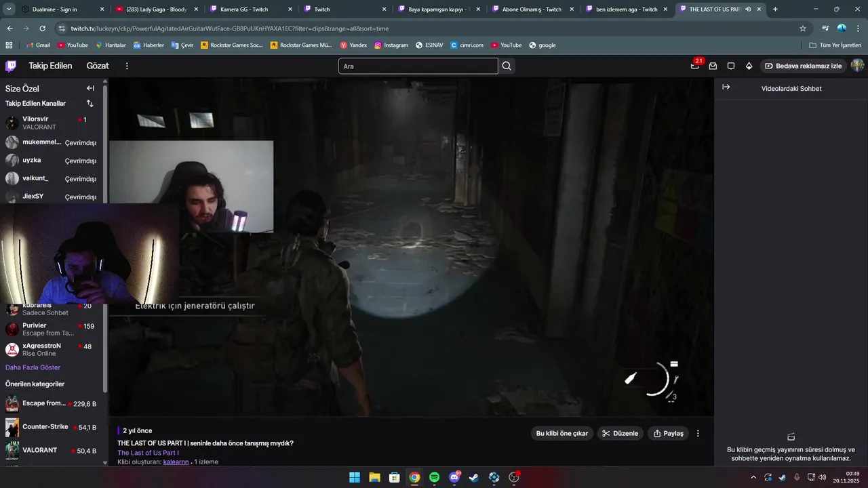Go back in browser history
The image size is (868, 488).
(x=9, y=28)
